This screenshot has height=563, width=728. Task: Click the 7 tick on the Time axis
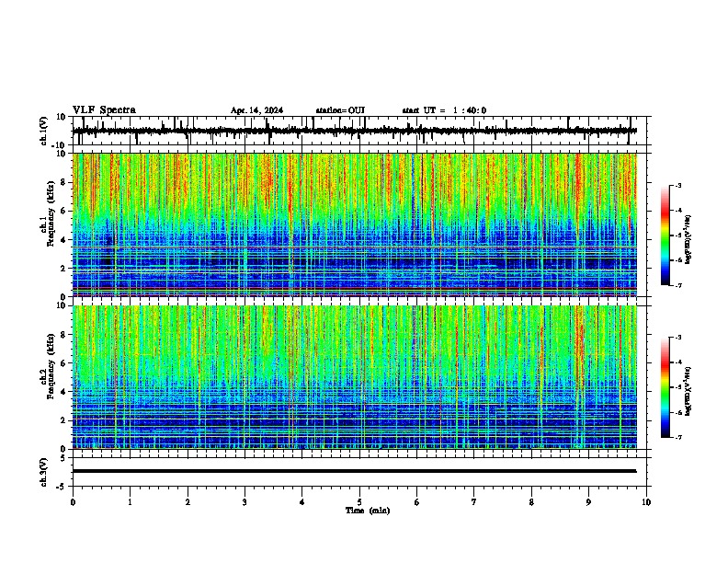474,502
